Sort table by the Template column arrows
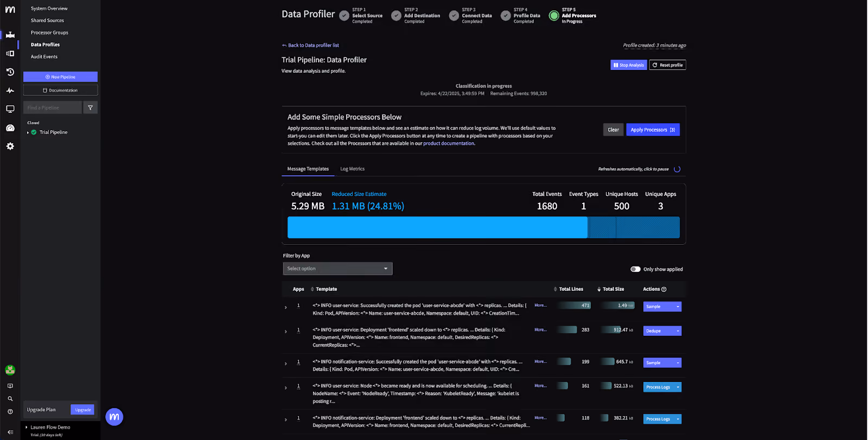The image size is (868, 440). [x=312, y=289]
